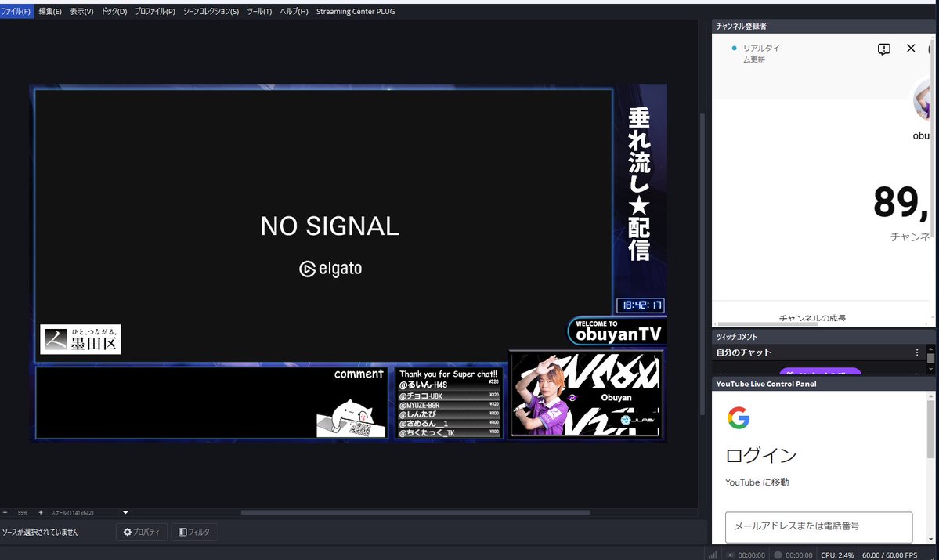Click the down arrow on the Twitch chat scrollbar
The image size is (939, 560).
[x=932, y=368]
